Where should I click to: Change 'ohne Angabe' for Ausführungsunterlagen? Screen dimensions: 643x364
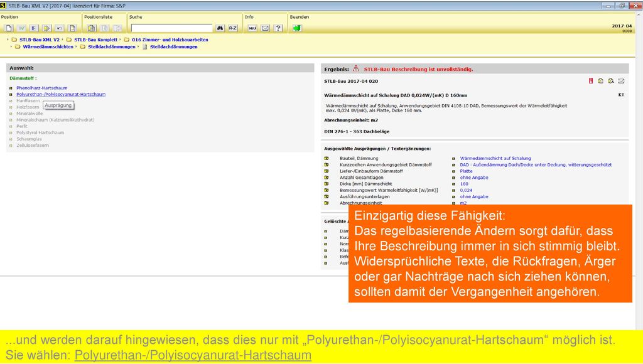(474, 197)
